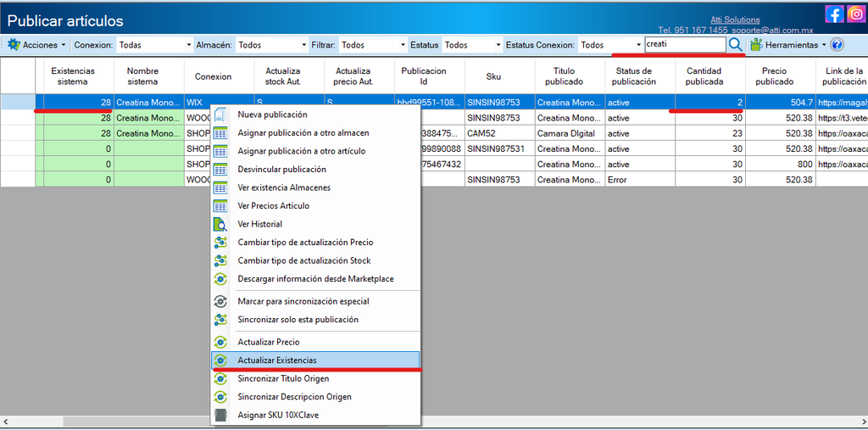Click icon beside Cambiar tipo de actualización Stock
This screenshot has width=868, height=430.
pos(220,261)
